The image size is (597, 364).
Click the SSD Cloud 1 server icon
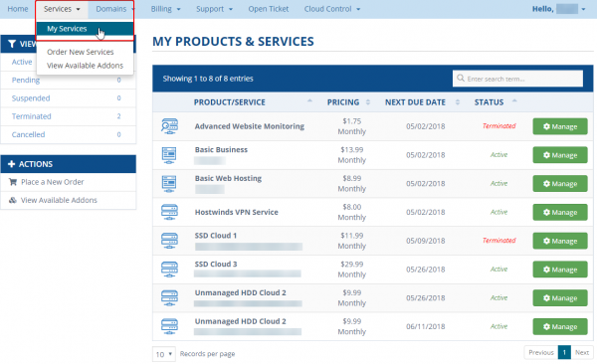click(169, 241)
